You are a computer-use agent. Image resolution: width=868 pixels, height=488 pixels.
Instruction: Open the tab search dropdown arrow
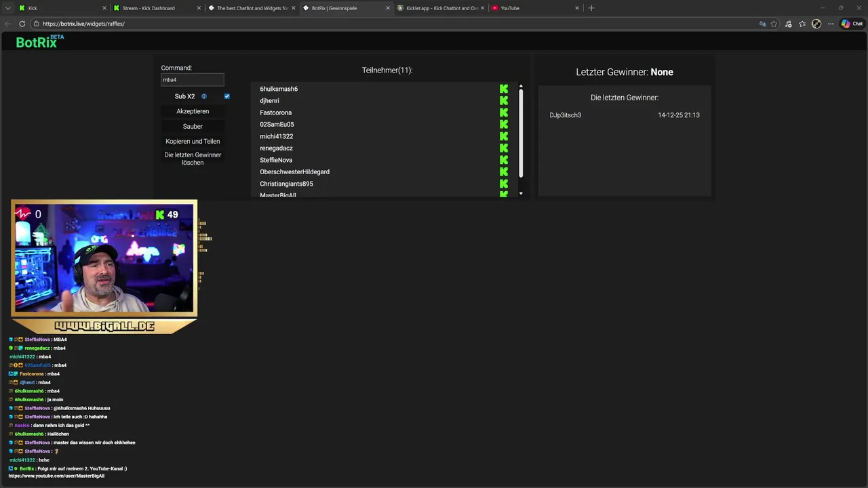click(7, 8)
